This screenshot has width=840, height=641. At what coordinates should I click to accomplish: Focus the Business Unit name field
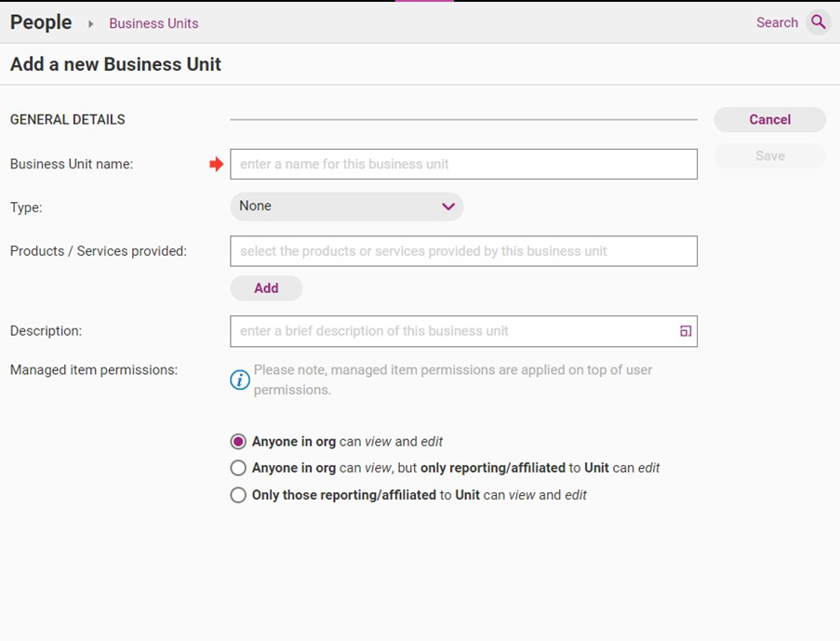pyautogui.click(x=463, y=164)
